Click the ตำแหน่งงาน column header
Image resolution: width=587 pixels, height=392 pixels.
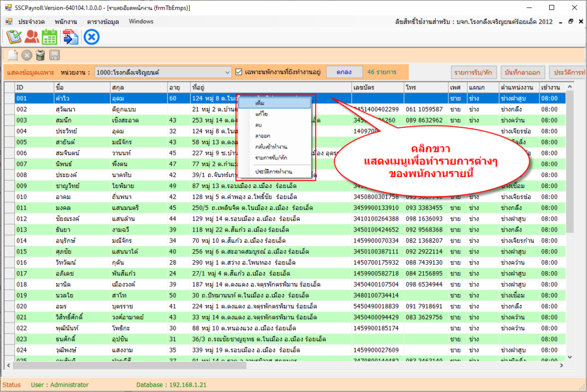coord(519,87)
